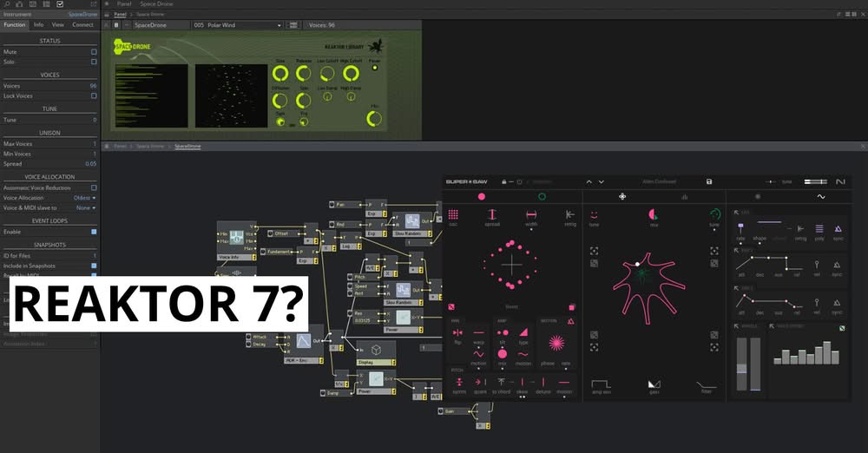Screen dimensions: 868x453
Task: Select the green oscillator page ring in Super Saw
Action: pos(542,197)
